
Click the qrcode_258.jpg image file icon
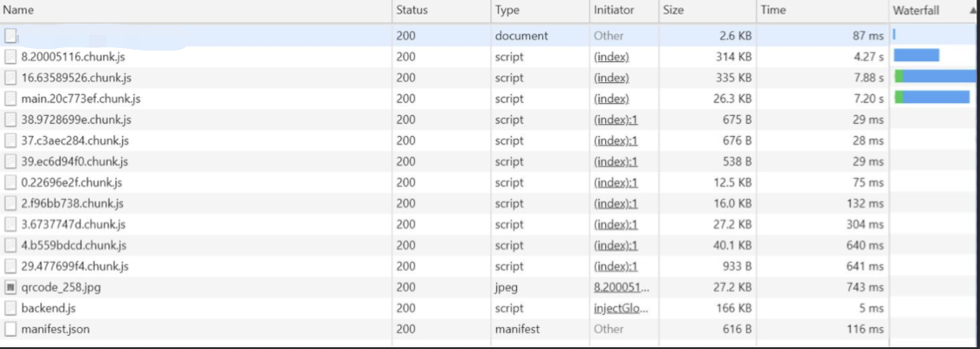pyautogui.click(x=10, y=287)
